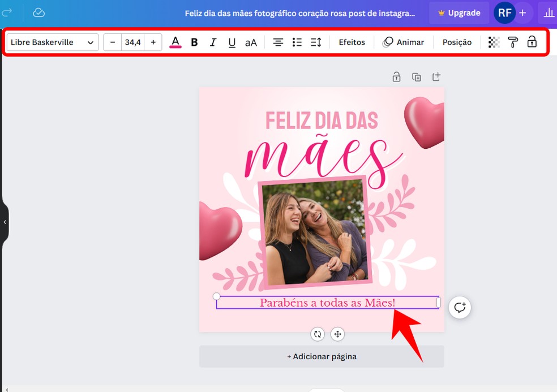Toggle underline on the Mães text
Image resolution: width=557 pixels, height=392 pixels.
click(232, 42)
